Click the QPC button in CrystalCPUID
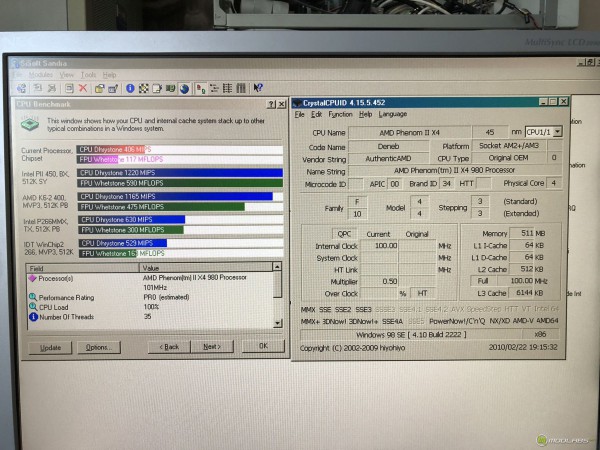600x450 pixels. pyautogui.click(x=344, y=234)
